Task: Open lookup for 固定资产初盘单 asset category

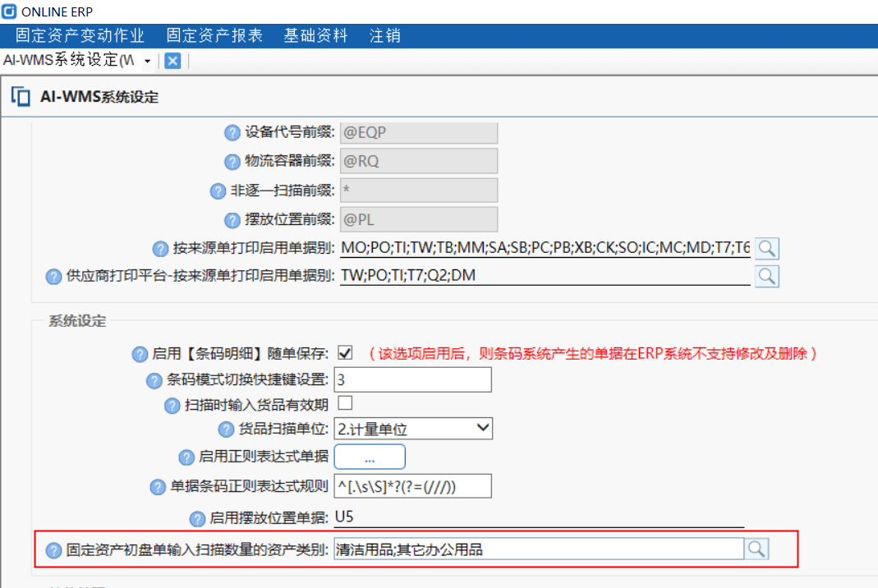Action: (x=756, y=549)
